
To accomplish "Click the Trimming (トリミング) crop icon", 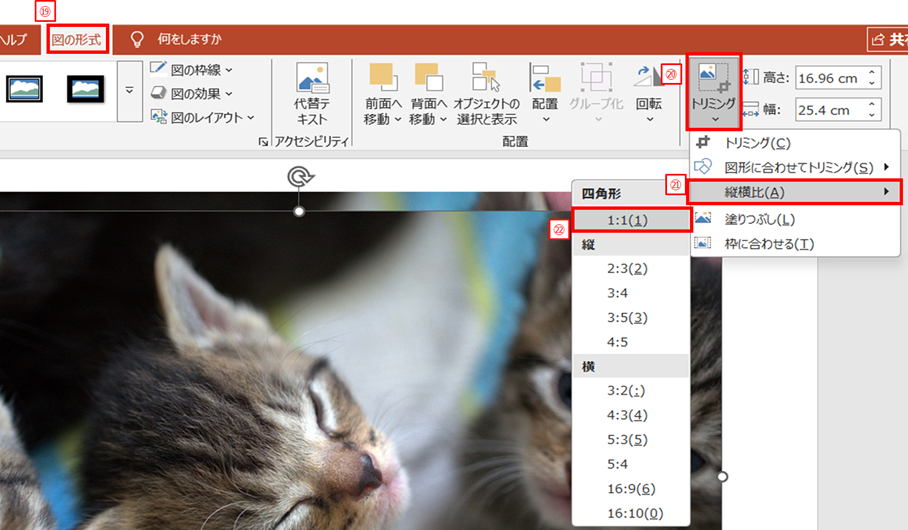I will (x=713, y=78).
